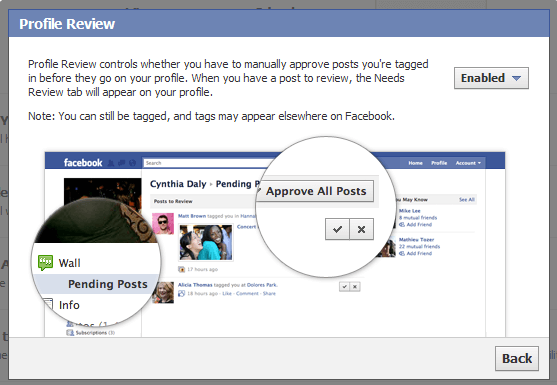Click into the Search field
The image size is (557, 385).
coord(206,163)
